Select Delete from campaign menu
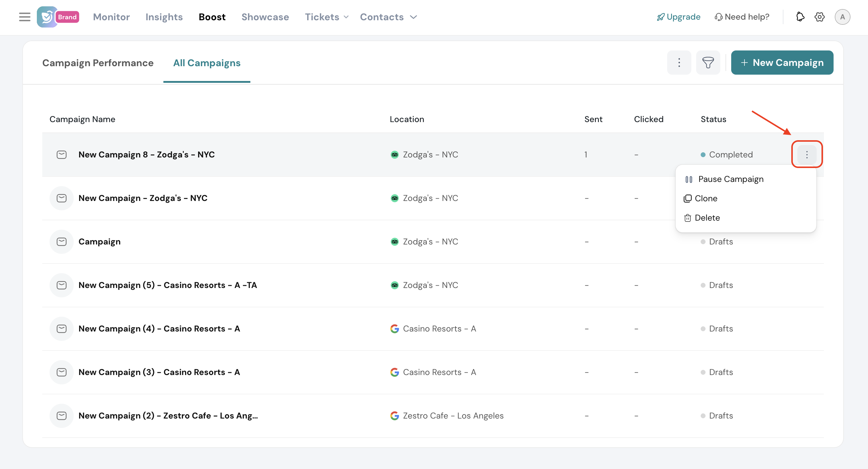868x469 pixels. tap(707, 218)
